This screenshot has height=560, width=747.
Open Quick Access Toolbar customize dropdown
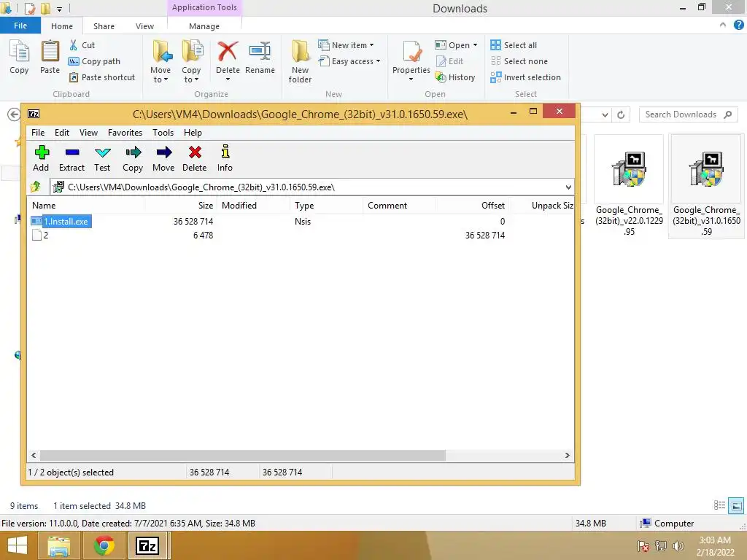click(60, 9)
